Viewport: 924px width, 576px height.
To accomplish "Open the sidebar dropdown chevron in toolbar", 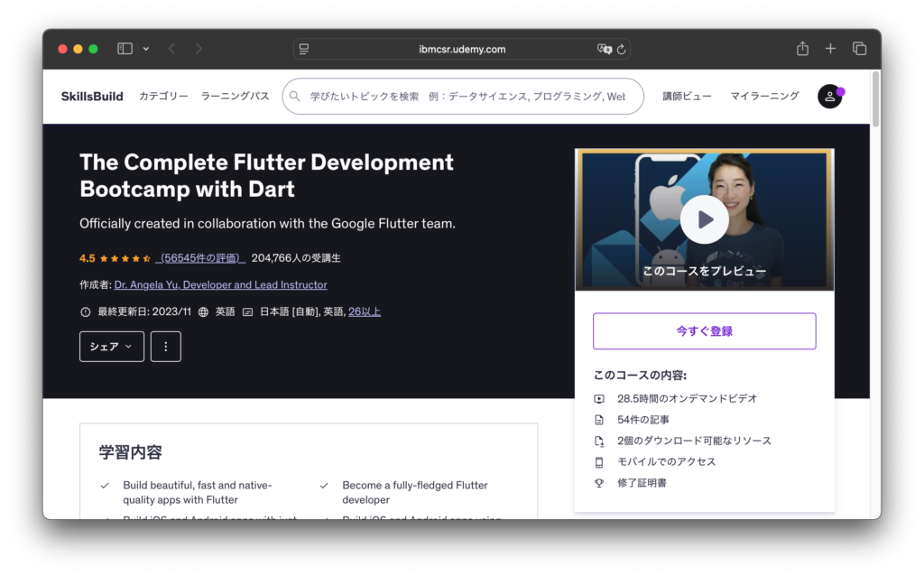I will click(x=145, y=49).
